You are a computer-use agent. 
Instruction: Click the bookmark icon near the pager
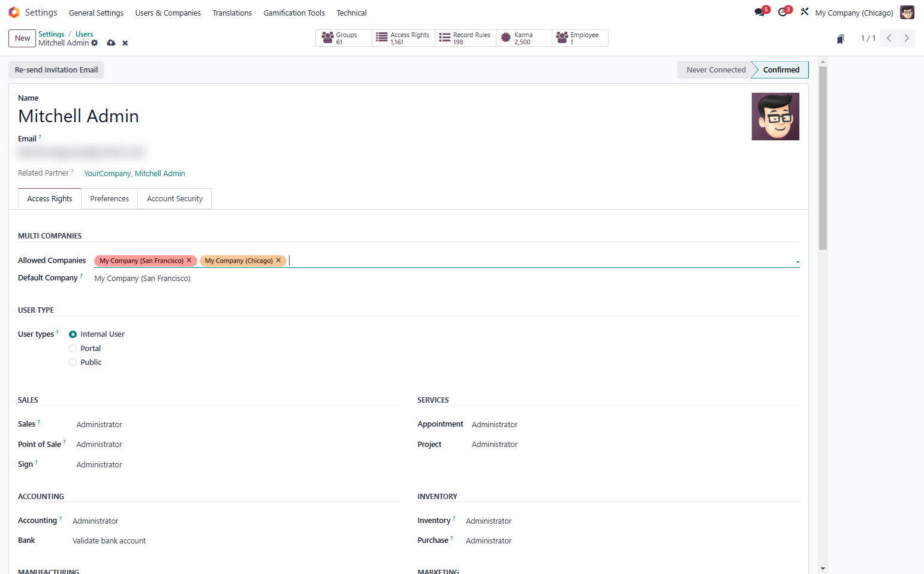(841, 39)
